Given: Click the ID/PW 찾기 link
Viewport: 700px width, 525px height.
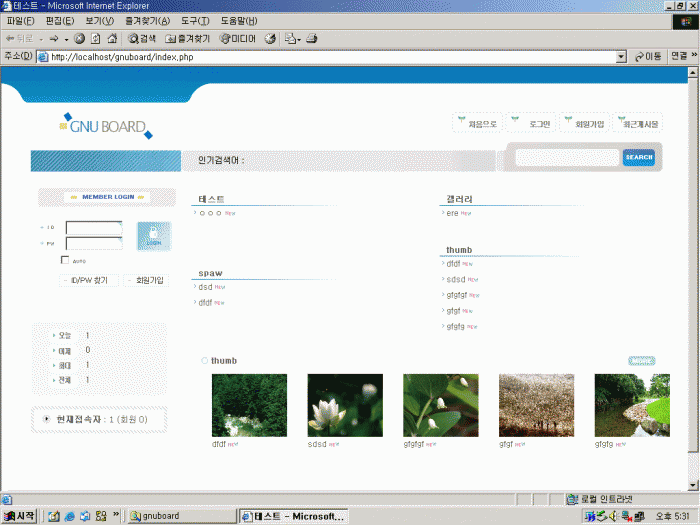Looking at the screenshot, I should tap(90, 281).
